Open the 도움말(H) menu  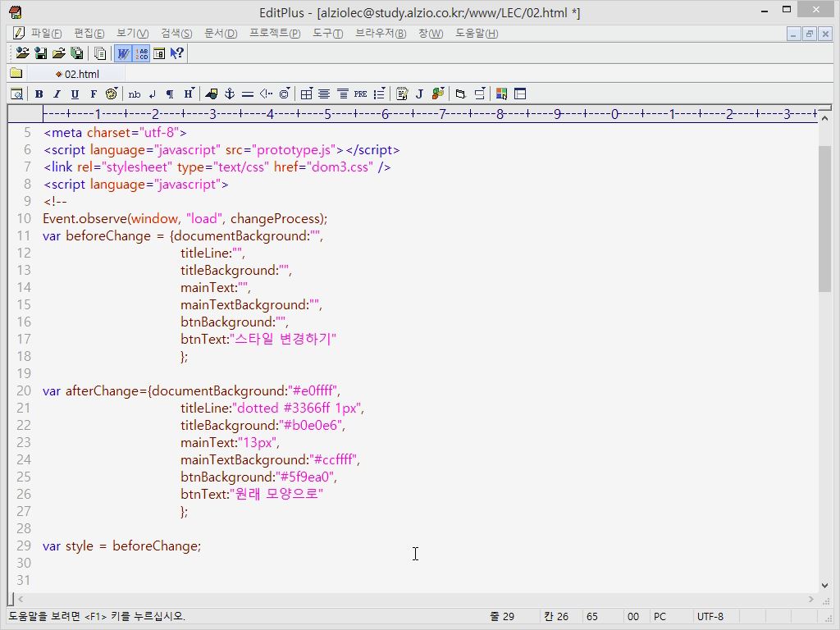point(477,33)
